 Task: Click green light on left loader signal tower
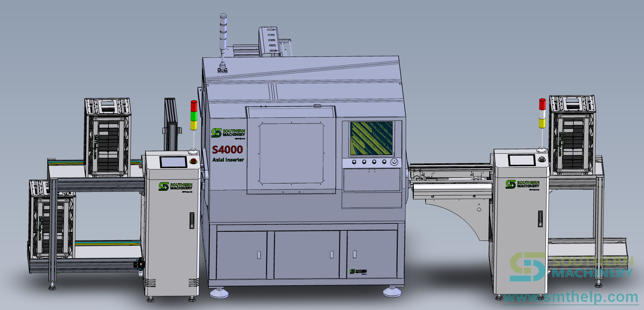click(194, 116)
